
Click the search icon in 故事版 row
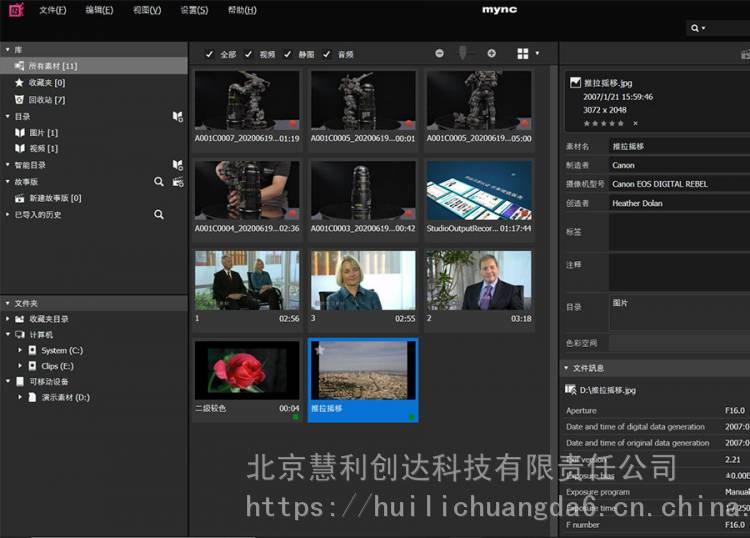[158, 182]
